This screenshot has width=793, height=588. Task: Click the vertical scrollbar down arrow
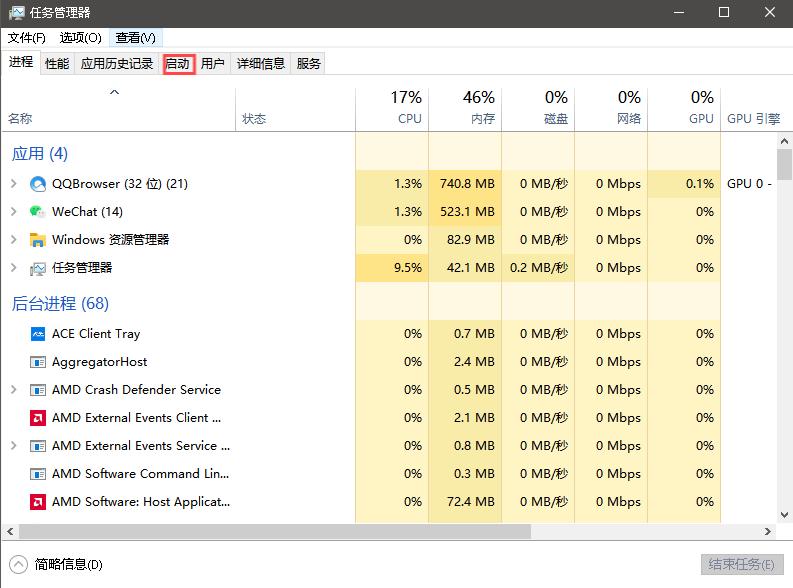784,516
